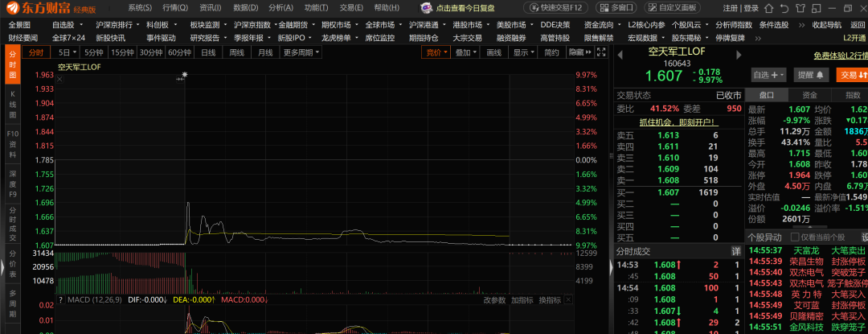Image resolution: width=868 pixels, height=334 pixels.
Task: Click the sun marker at the chart top
Action: tap(184, 74)
